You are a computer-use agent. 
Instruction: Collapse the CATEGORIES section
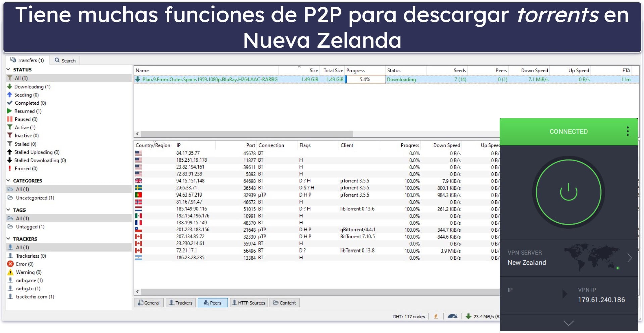click(x=8, y=181)
